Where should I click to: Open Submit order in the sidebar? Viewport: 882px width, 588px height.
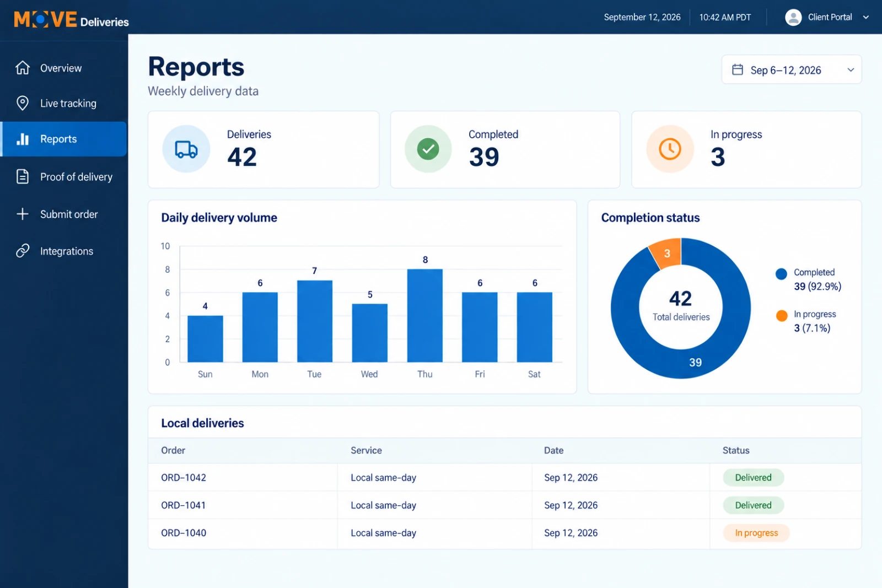[64, 214]
